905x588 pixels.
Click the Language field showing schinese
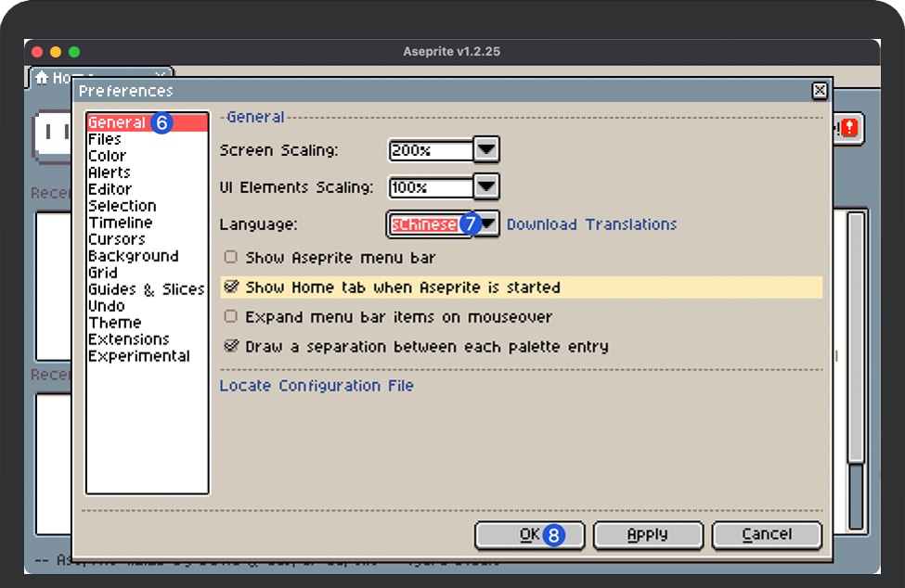click(430, 224)
